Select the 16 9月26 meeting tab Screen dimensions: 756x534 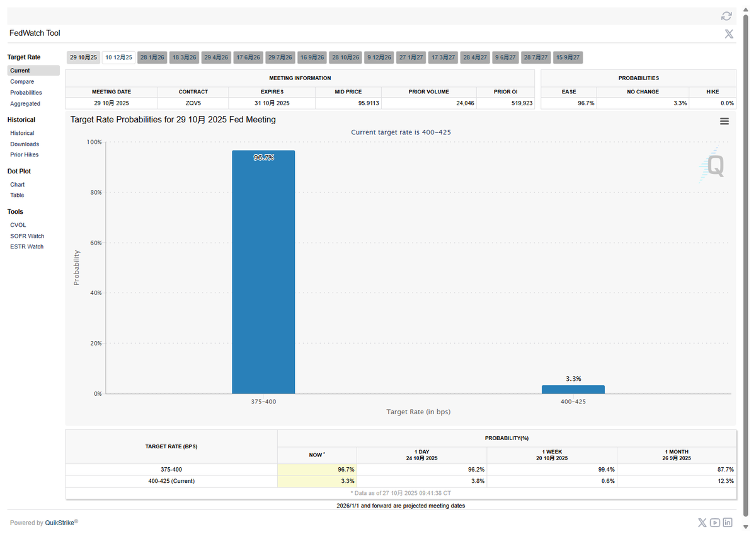click(x=312, y=57)
